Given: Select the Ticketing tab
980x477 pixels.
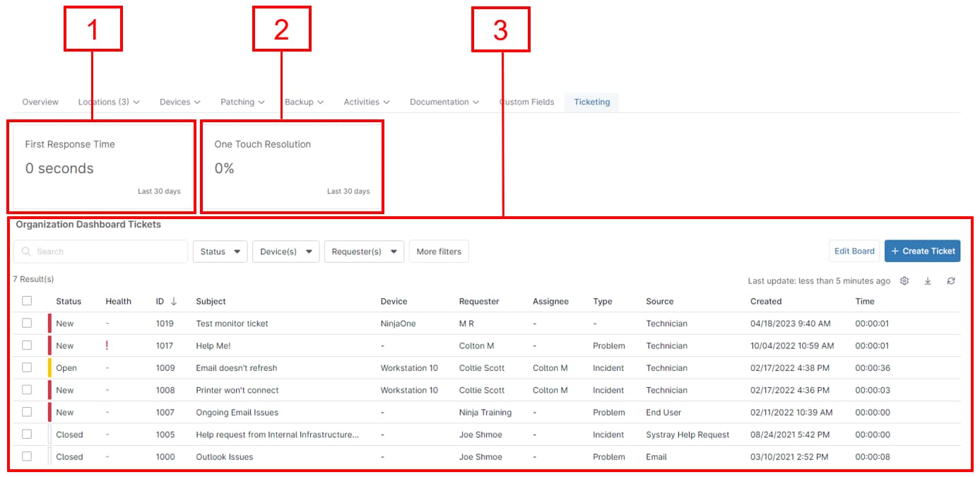Looking at the screenshot, I should (x=591, y=101).
